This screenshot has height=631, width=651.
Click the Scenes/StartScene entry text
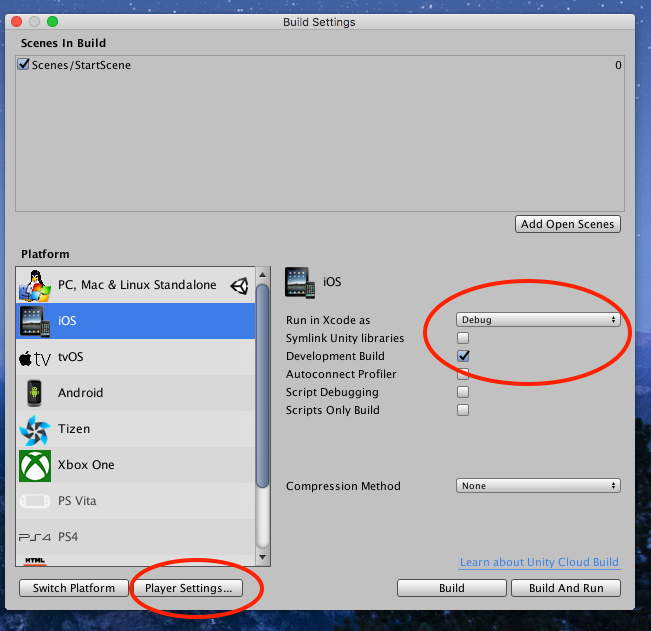click(81, 65)
